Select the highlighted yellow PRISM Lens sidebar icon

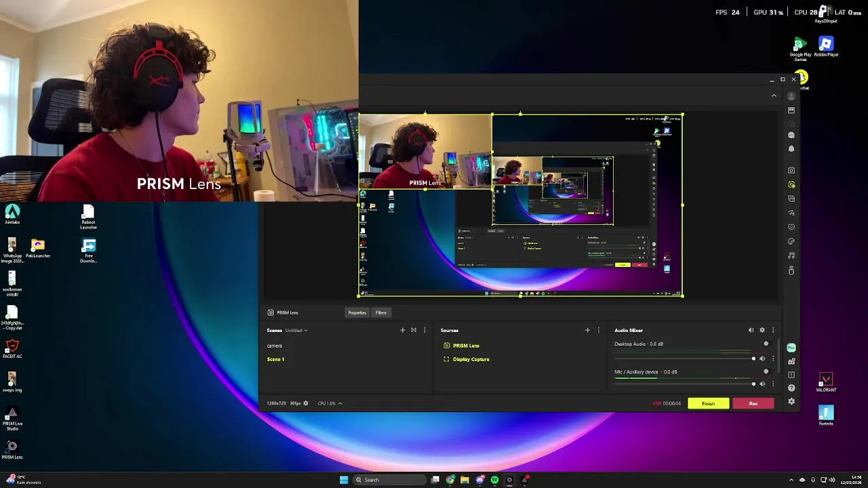point(791,184)
